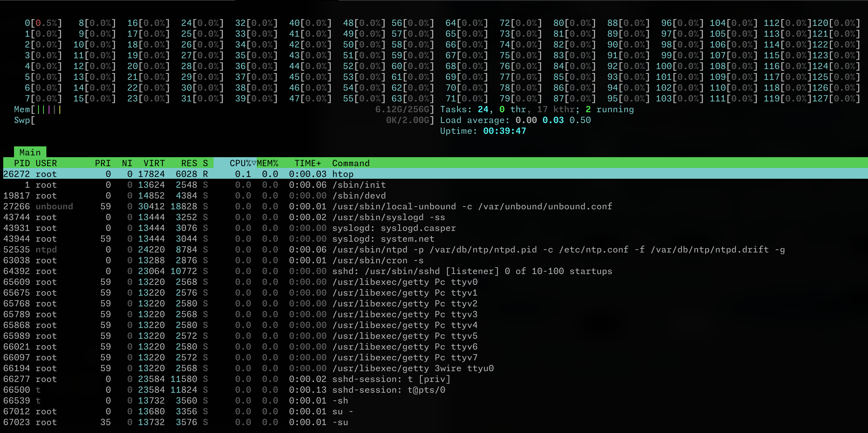868x433 pixels.
Task: Sort by USER column header
Action: point(46,163)
